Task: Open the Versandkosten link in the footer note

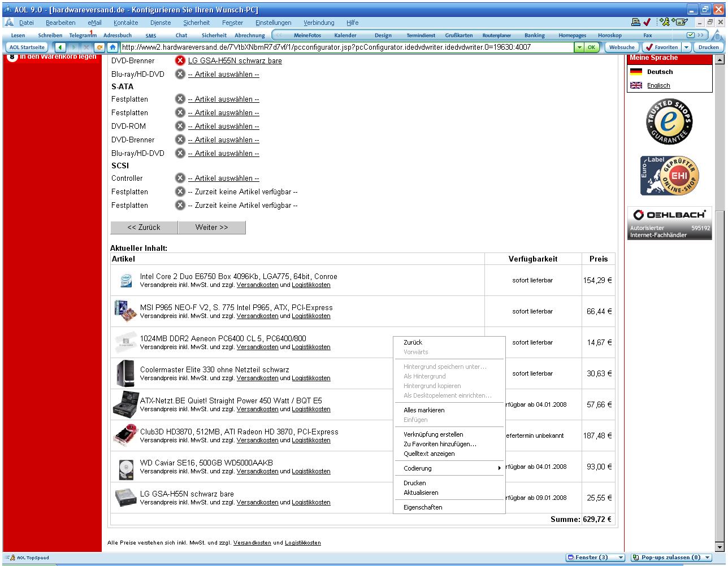Action: (x=252, y=543)
